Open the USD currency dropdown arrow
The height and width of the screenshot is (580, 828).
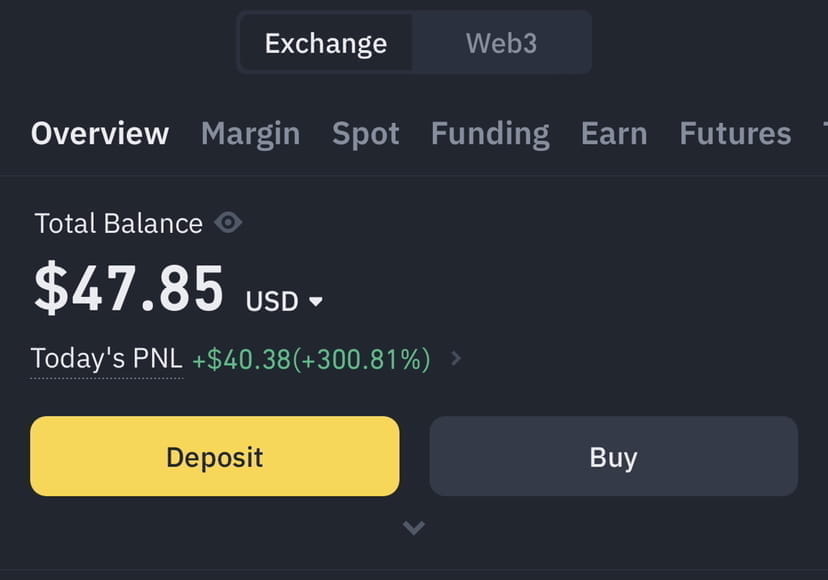tap(318, 302)
